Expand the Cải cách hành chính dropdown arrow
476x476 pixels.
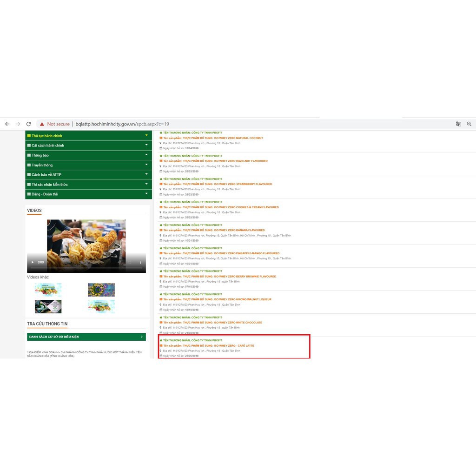pos(146,145)
